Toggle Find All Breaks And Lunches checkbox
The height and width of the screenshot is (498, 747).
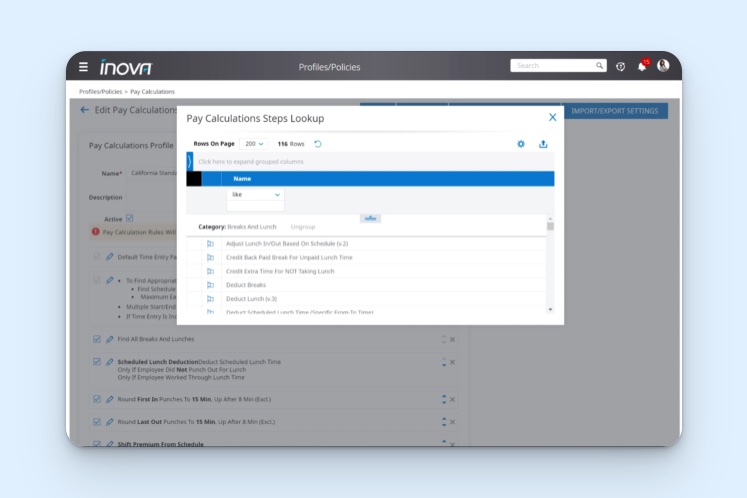97,339
